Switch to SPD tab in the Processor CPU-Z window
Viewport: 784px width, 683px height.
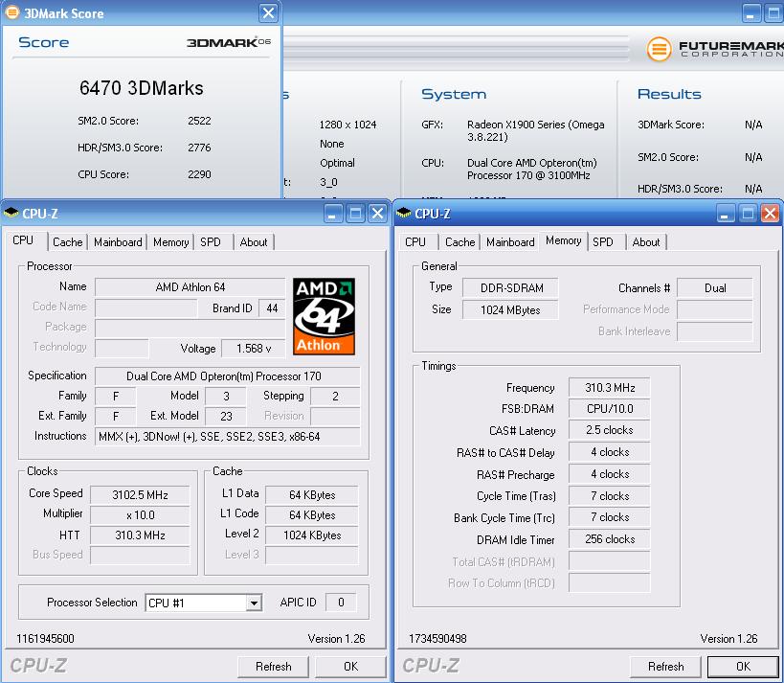click(211, 242)
